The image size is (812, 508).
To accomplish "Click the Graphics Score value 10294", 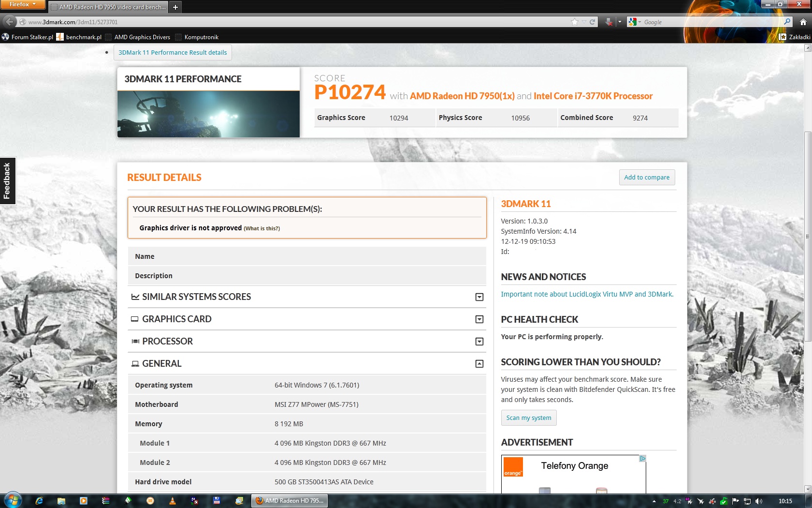I will pyautogui.click(x=399, y=118).
